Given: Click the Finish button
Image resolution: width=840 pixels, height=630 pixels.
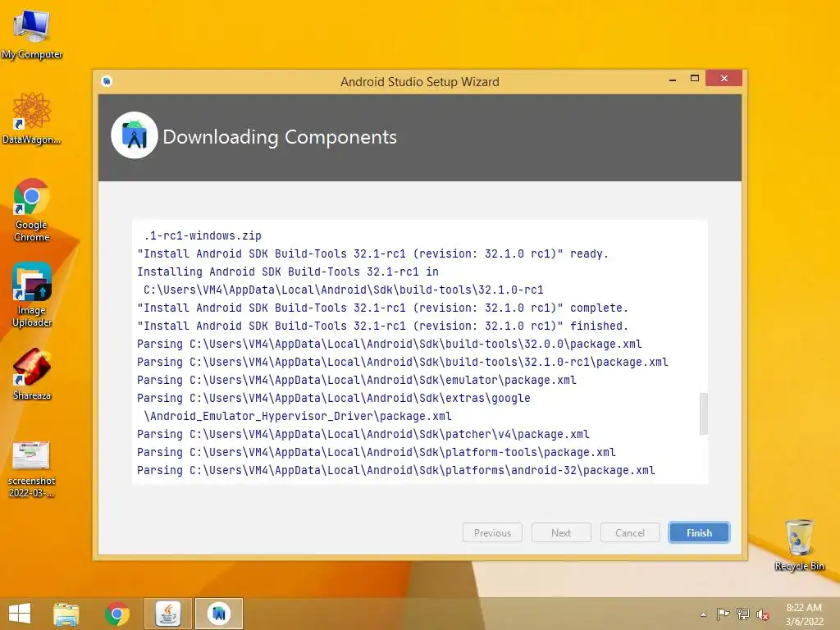Looking at the screenshot, I should click(x=699, y=533).
